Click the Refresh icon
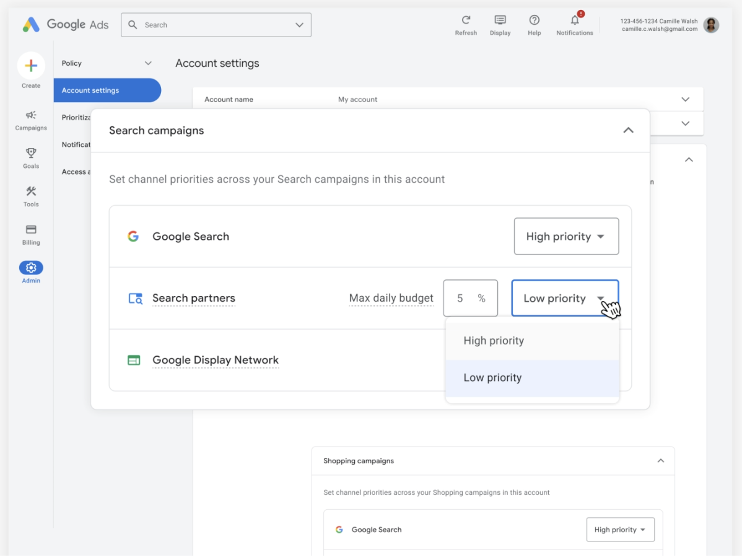The height and width of the screenshot is (560, 742). [466, 20]
